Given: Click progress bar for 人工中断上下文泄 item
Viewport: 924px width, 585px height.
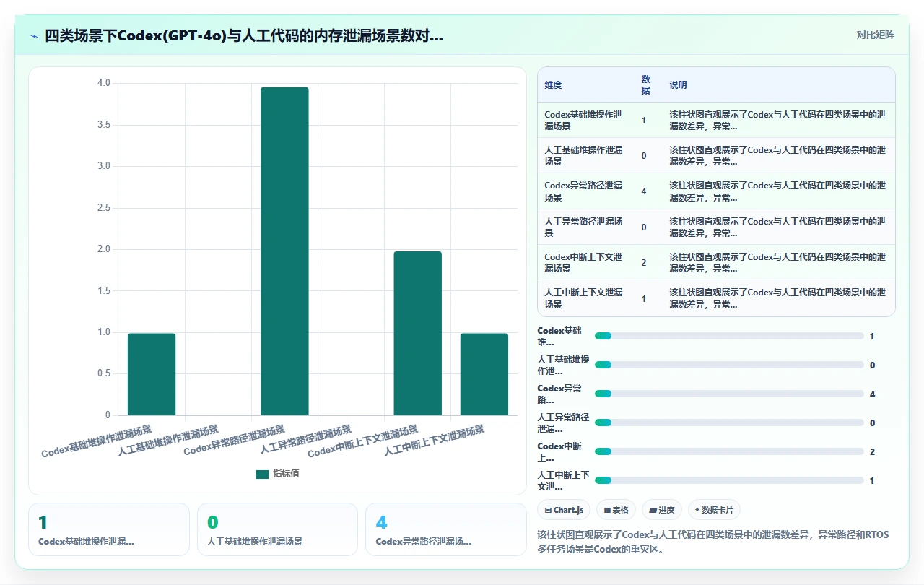Looking at the screenshot, I should click(729, 480).
